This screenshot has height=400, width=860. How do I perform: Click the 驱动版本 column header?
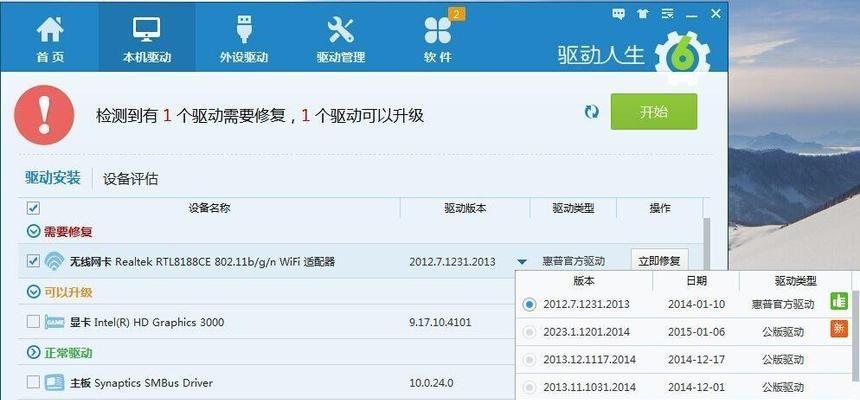(465, 209)
